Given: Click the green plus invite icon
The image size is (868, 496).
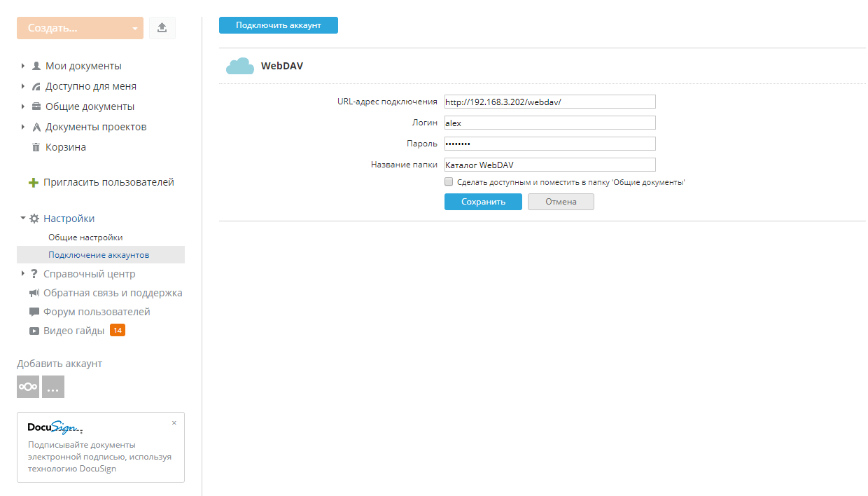Looking at the screenshot, I should coord(34,183).
